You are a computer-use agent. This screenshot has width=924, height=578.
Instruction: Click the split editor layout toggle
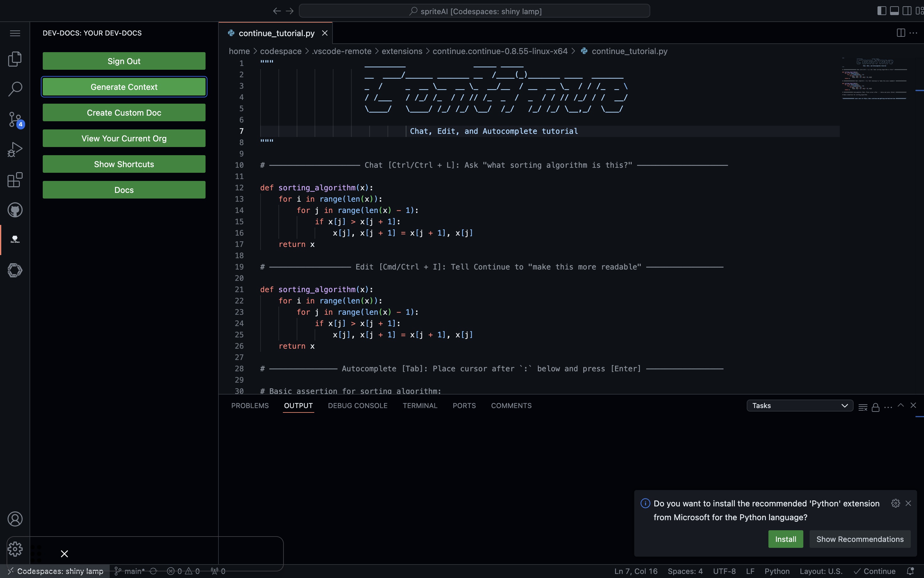coord(901,33)
